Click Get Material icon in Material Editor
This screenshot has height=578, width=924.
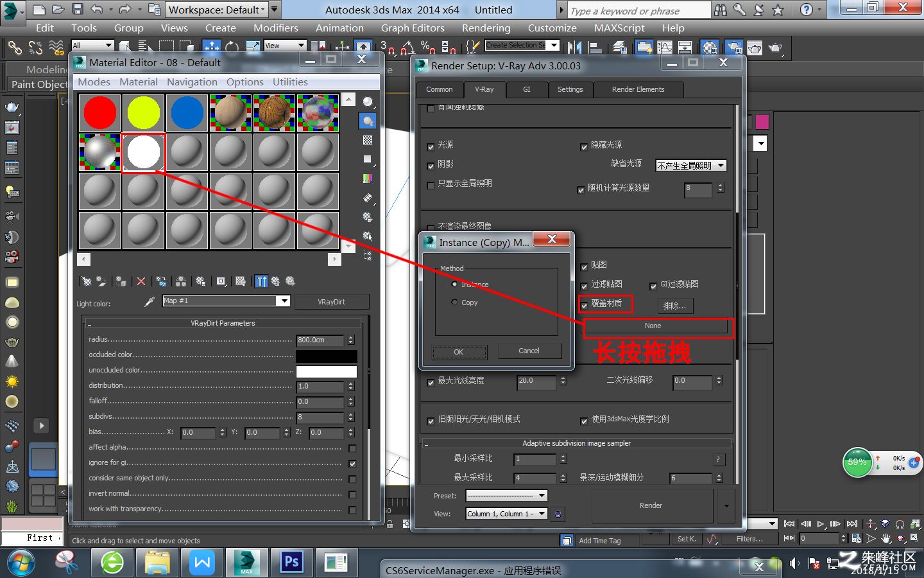(86, 281)
